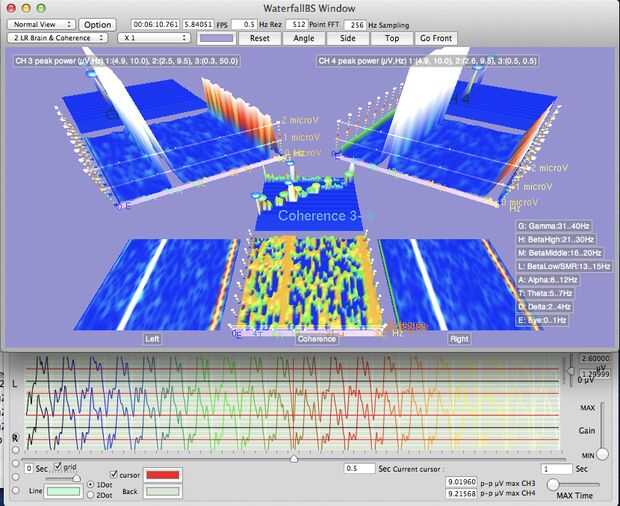
Task: Open the Back color swatch
Action: tap(163, 492)
